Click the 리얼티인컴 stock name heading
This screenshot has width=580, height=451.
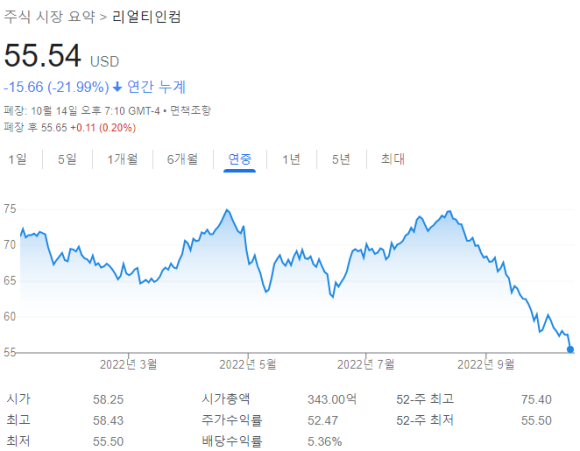point(146,17)
